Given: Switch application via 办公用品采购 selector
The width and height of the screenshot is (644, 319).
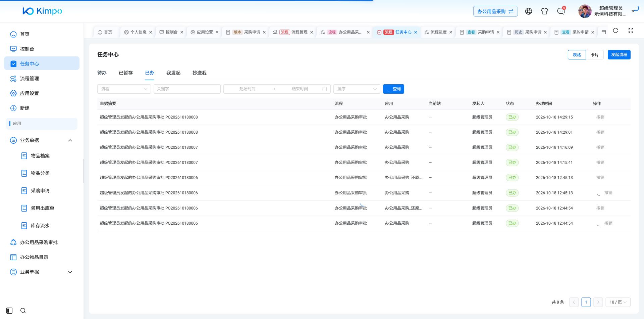Looking at the screenshot, I should (495, 11).
